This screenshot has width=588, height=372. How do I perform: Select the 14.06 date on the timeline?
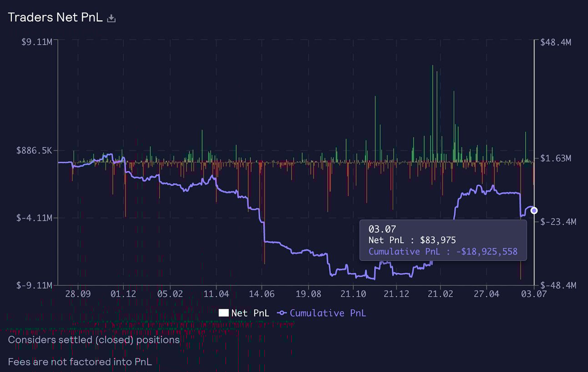(262, 295)
